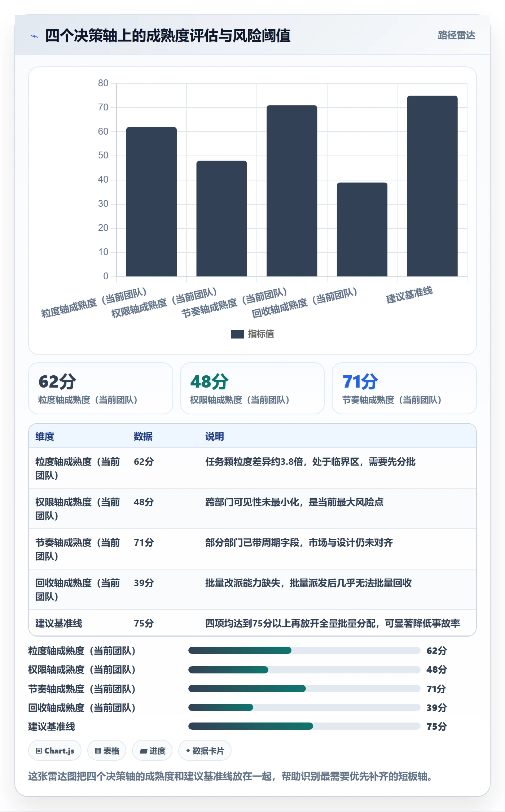This screenshot has height=812, width=505.
Task: Select the 回收轴成熟度 bar in chart
Action: (x=362, y=230)
